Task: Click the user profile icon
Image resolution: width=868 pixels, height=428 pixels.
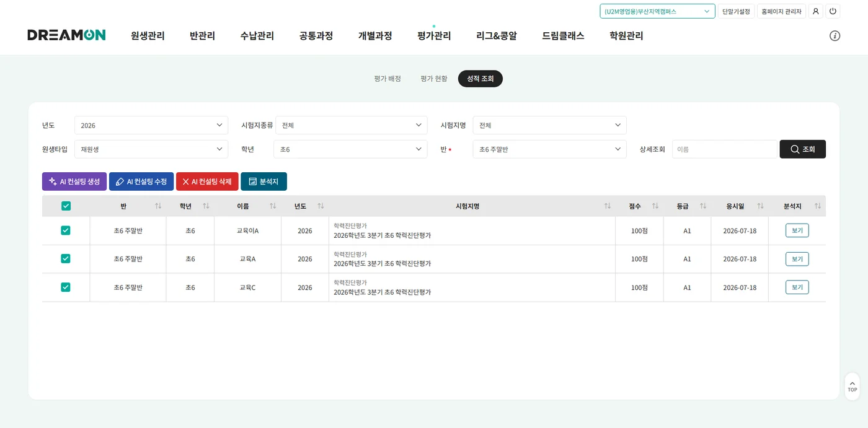Action: click(x=815, y=11)
